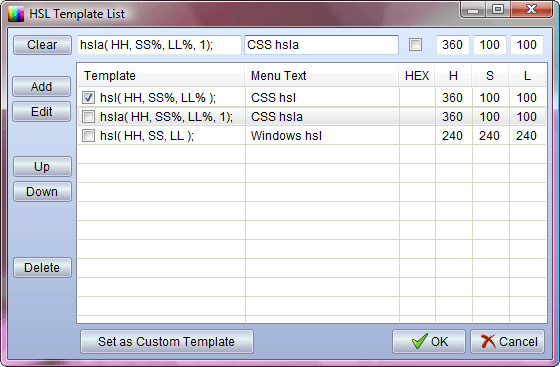Image resolution: width=560 pixels, height=367 pixels.
Task: Click the S column header
Action: click(x=490, y=76)
